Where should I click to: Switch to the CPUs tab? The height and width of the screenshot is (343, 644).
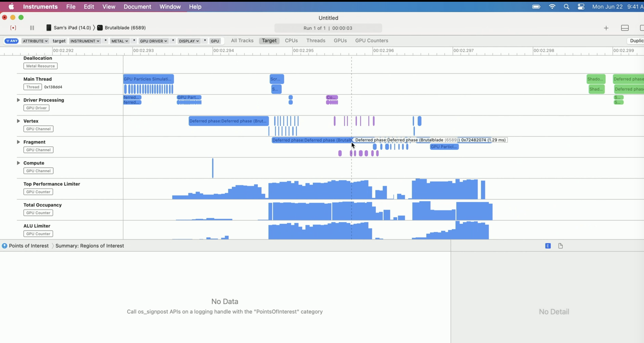click(291, 41)
